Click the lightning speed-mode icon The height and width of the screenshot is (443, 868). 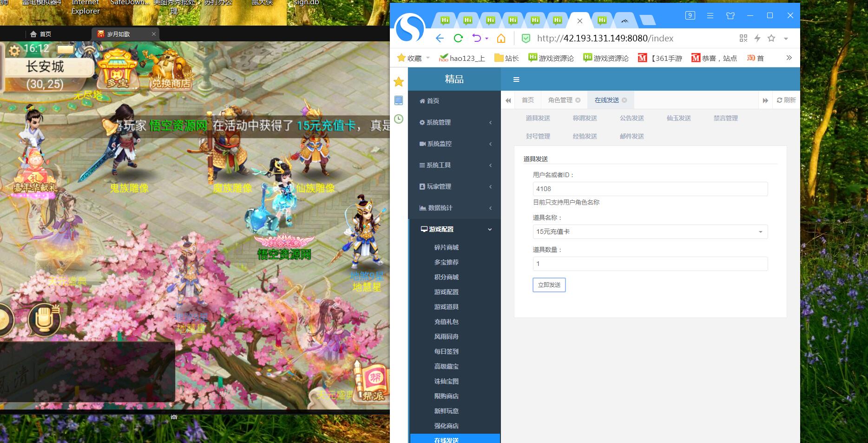[x=757, y=38]
